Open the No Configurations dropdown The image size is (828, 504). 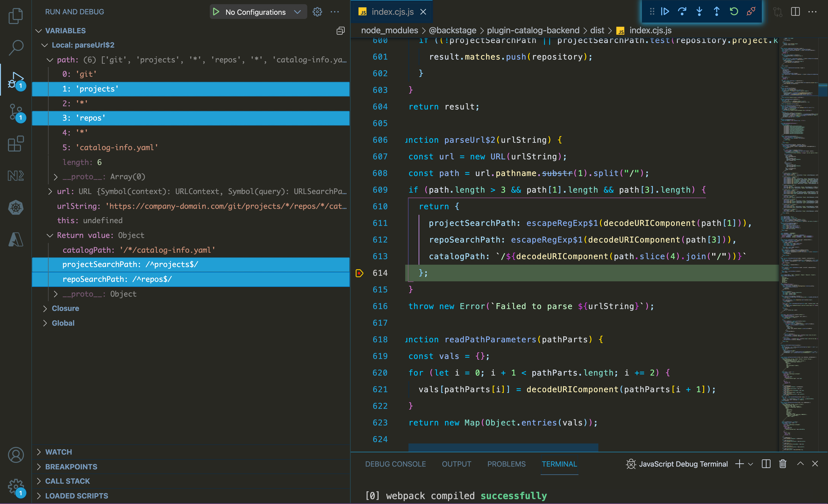click(297, 12)
